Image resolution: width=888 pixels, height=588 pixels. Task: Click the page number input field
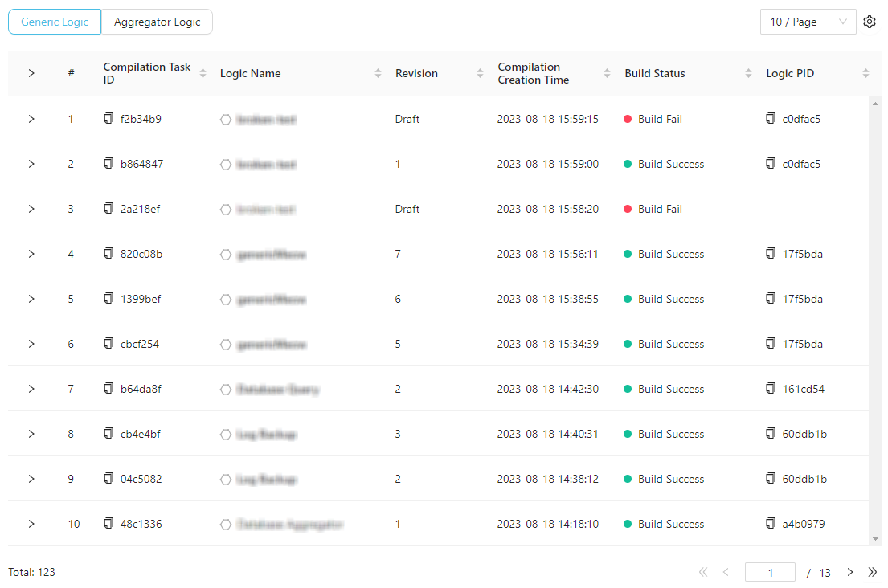(x=769, y=573)
